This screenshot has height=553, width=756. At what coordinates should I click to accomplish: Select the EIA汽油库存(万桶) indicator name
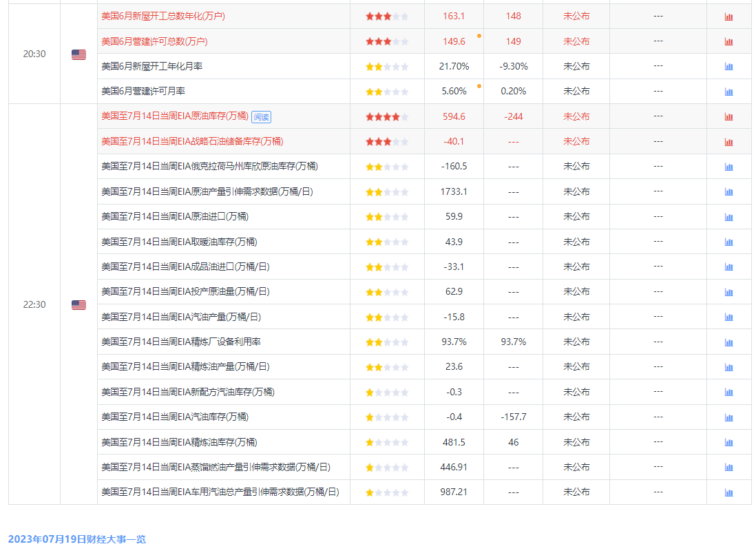tap(175, 417)
